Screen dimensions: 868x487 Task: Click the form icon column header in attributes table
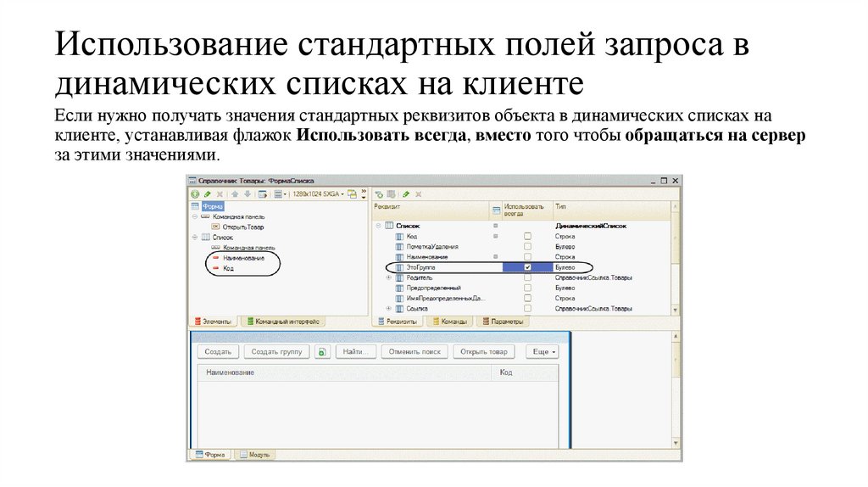(496, 210)
